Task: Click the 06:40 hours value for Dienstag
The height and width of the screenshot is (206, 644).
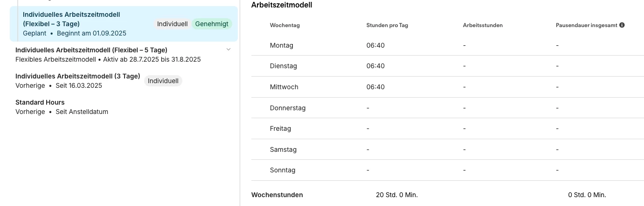Action: pyautogui.click(x=375, y=66)
